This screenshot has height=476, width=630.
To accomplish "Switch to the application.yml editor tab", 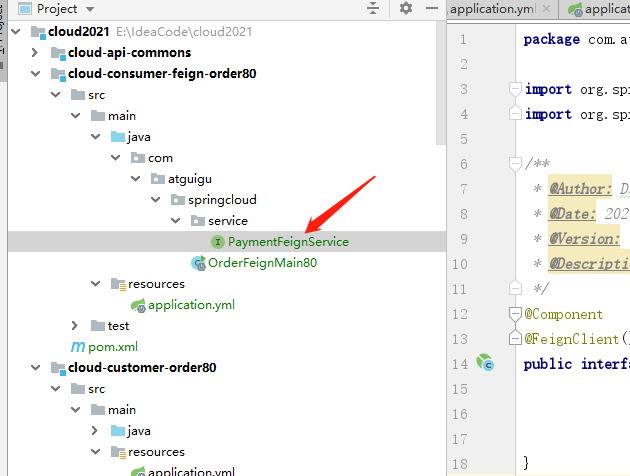I will (x=493, y=9).
